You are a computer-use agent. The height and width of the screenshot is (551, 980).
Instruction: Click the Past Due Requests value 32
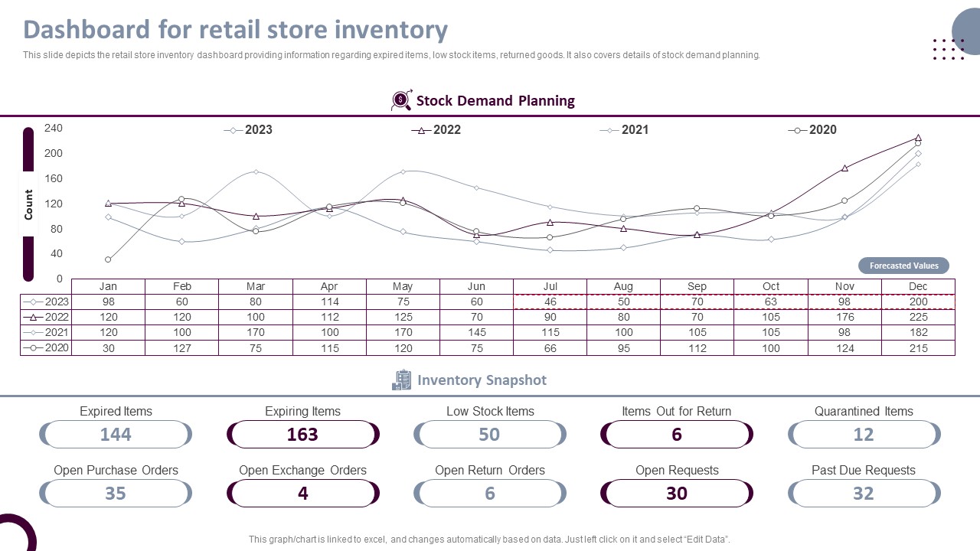864,494
